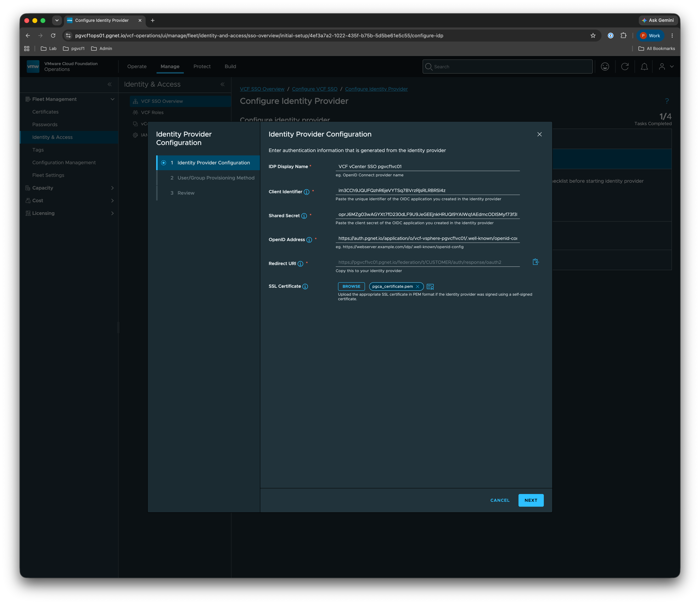
Task: Select VCF SSO Overview item
Action: tap(180, 101)
